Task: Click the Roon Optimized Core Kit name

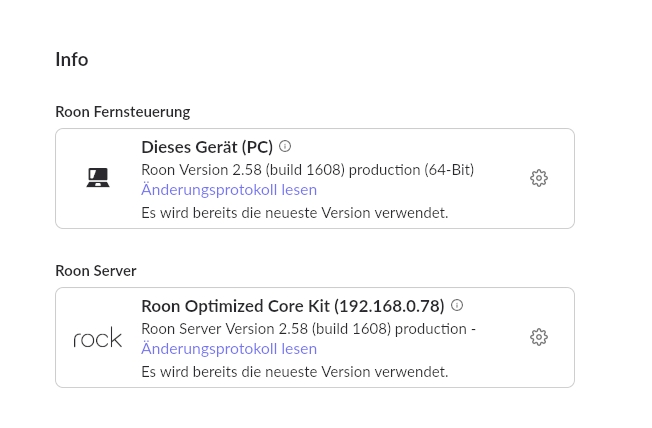Action: click(x=235, y=306)
